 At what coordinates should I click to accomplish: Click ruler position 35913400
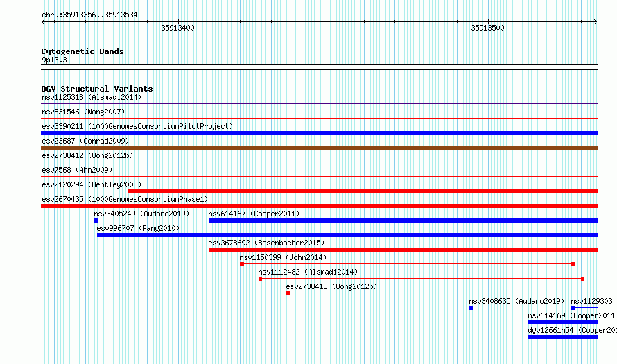click(178, 28)
